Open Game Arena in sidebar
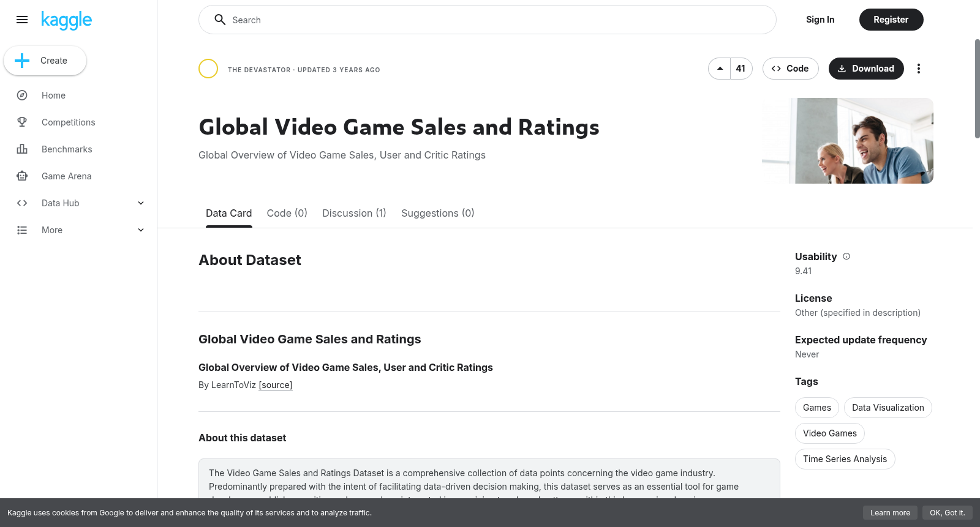This screenshot has width=980, height=527. [66, 176]
